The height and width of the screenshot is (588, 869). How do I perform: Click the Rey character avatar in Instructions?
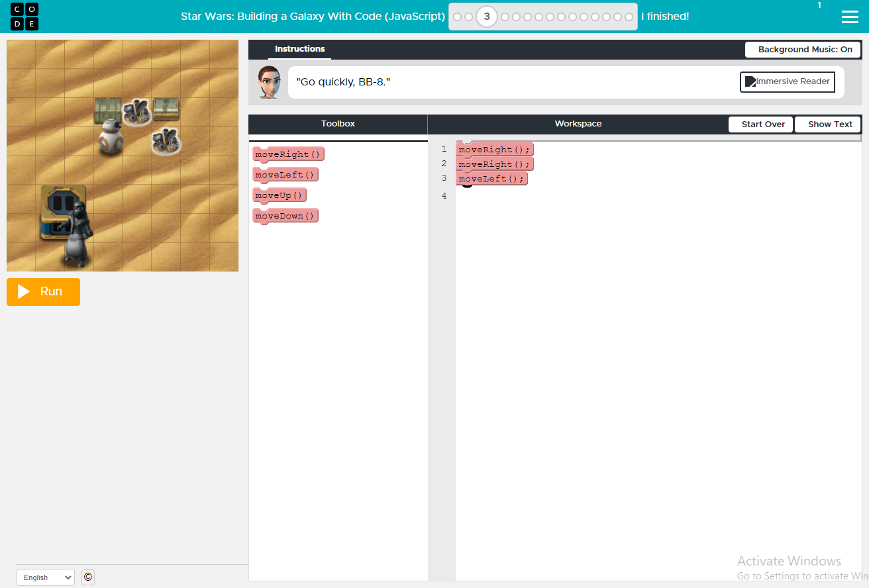269,83
